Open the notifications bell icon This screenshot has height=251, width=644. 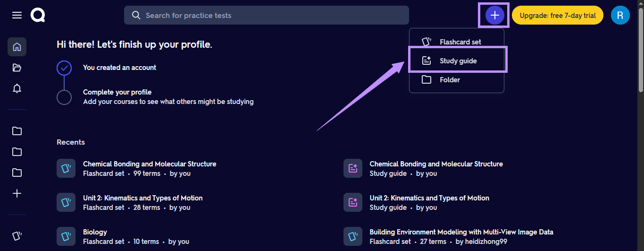pyautogui.click(x=17, y=88)
